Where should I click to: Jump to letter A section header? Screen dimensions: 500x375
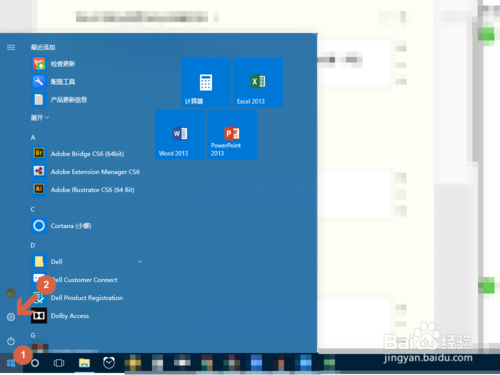click(33, 137)
